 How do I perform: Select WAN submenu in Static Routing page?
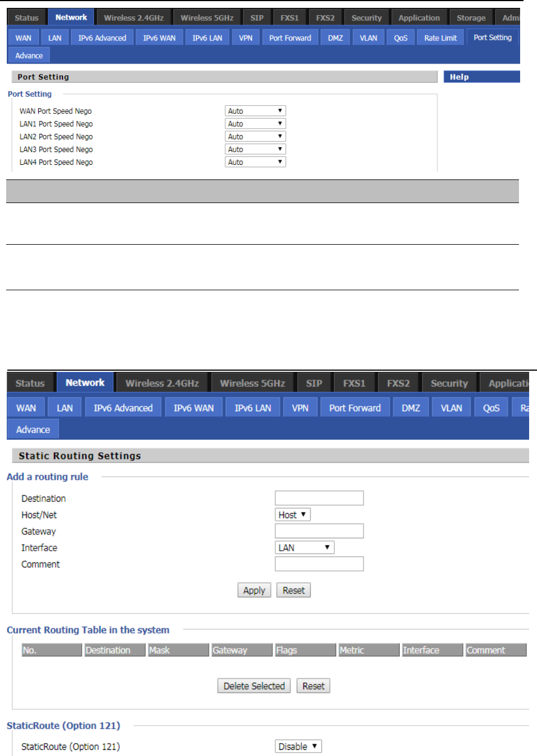point(26,408)
